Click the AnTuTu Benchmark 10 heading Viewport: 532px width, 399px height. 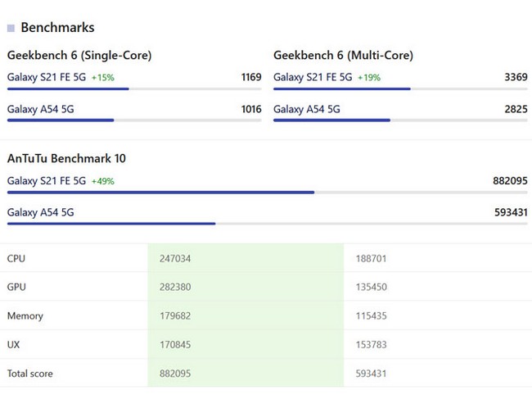point(66,159)
